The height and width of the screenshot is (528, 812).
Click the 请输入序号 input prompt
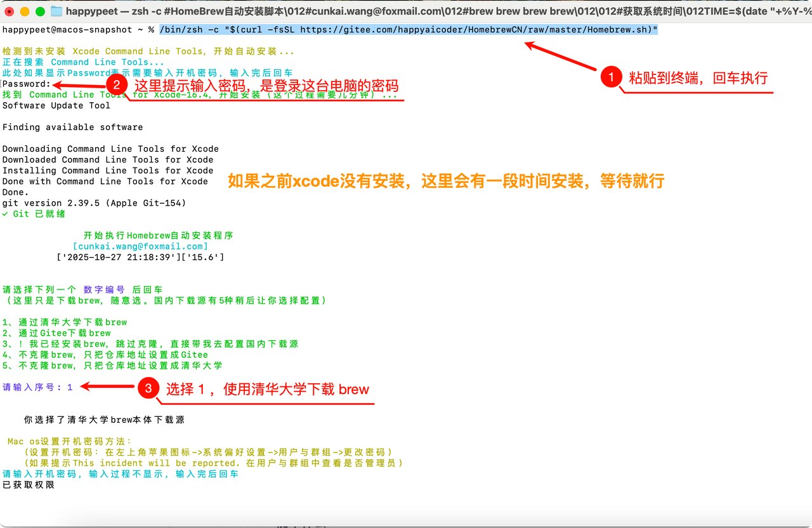(37, 387)
